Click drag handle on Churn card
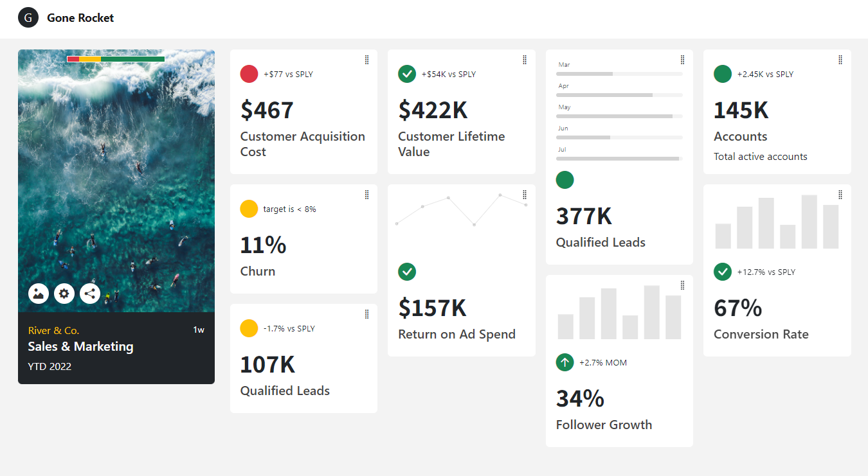The image size is (868, 476). (366, 195)
